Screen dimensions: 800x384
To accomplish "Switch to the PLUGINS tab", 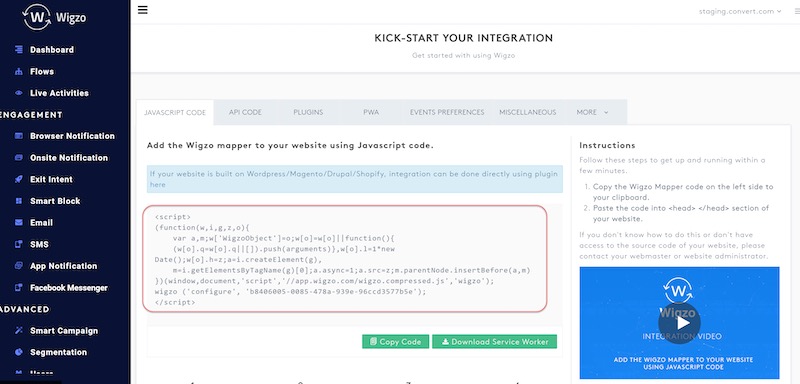I will point(308,112).
